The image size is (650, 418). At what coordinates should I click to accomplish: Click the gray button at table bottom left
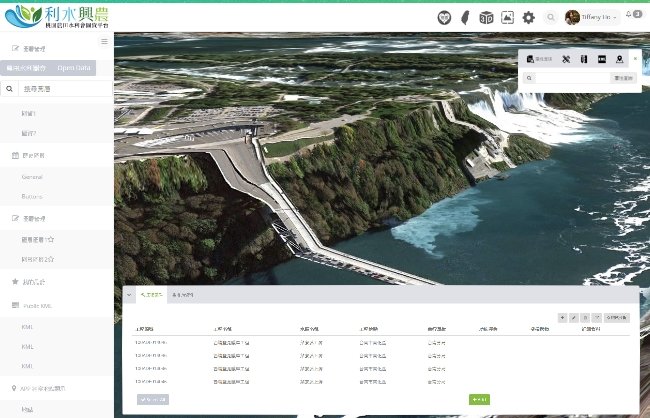152,399
